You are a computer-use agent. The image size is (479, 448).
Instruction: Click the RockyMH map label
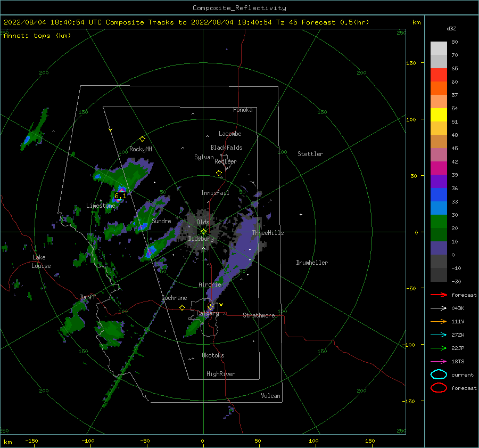141,149
